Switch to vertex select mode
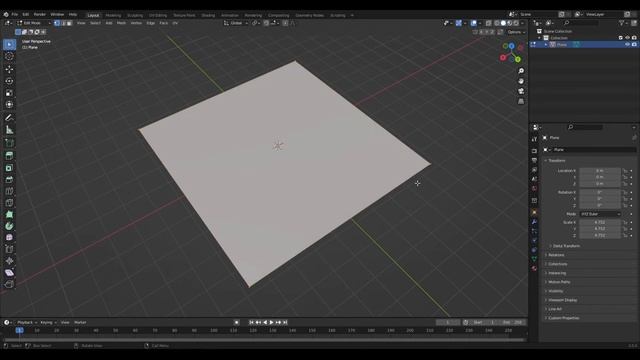The height and width of the screenshot is (360, 640). (x=57, y=23)
